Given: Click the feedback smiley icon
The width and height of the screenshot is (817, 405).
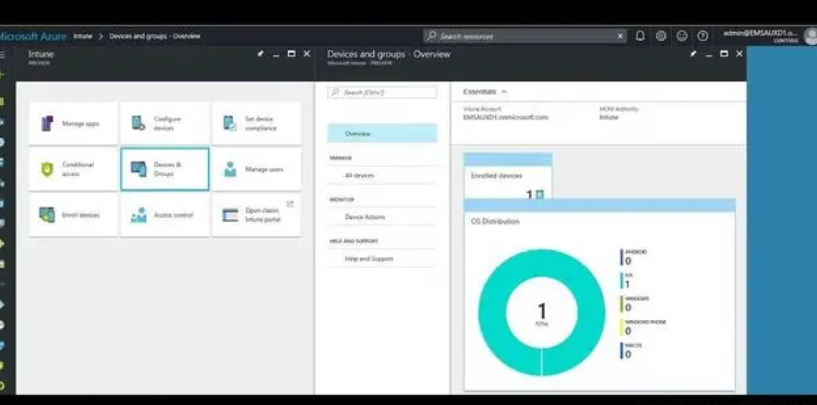Looking at the screenshot, I should (682, 36).
